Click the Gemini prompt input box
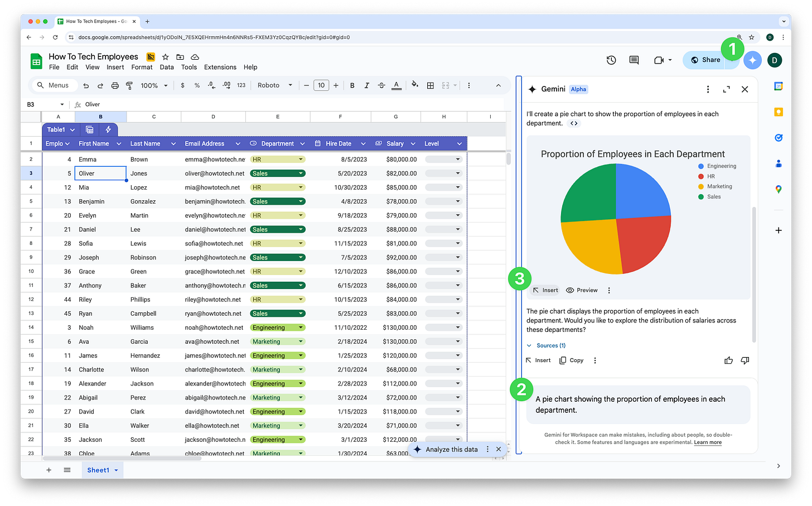This screenshot has height=506, width=812. coord(638,404)
